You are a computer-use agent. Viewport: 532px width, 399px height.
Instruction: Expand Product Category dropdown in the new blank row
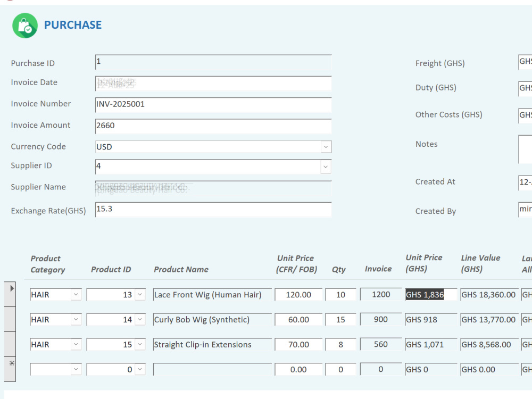click(x=76, y=369)
